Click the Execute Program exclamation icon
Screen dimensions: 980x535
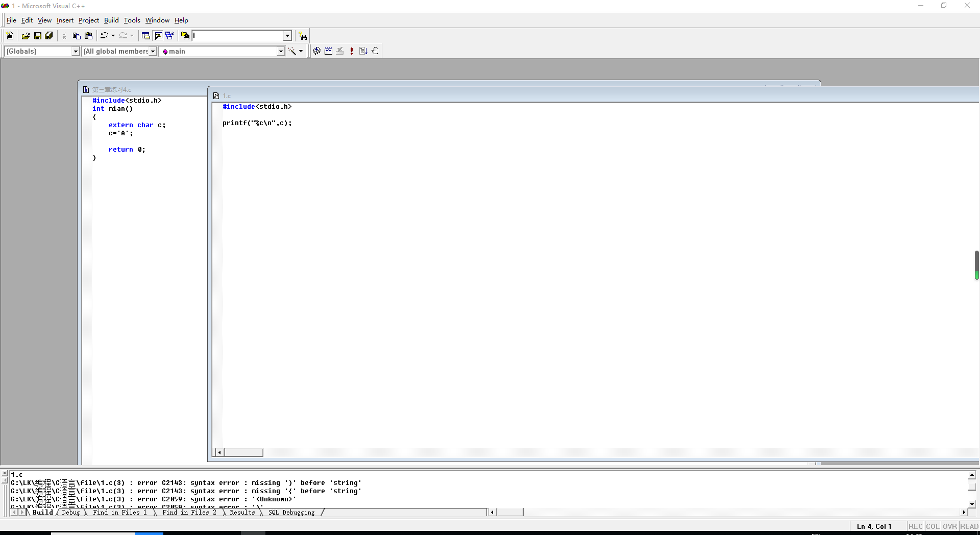coord(352,51)
